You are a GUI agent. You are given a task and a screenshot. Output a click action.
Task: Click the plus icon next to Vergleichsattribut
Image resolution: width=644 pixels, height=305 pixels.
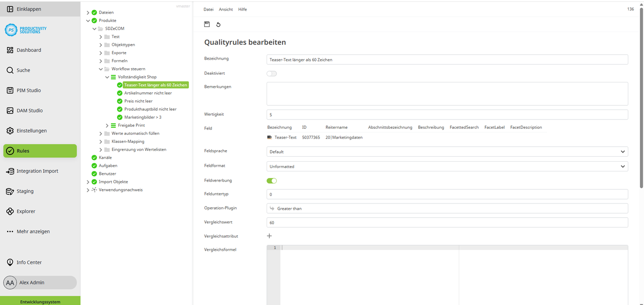click(x=269, y=236)
